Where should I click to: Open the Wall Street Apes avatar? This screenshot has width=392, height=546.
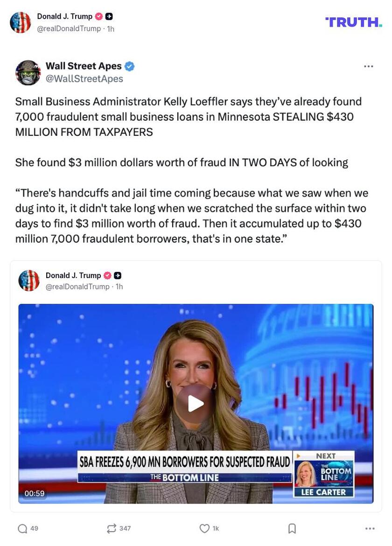click(x=28, y=72)
